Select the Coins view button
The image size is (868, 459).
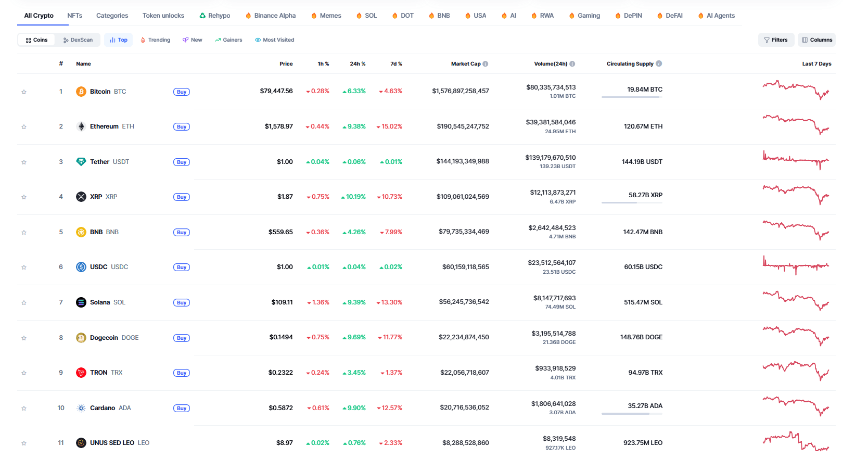pyautogui.click(x=36, y=40)
